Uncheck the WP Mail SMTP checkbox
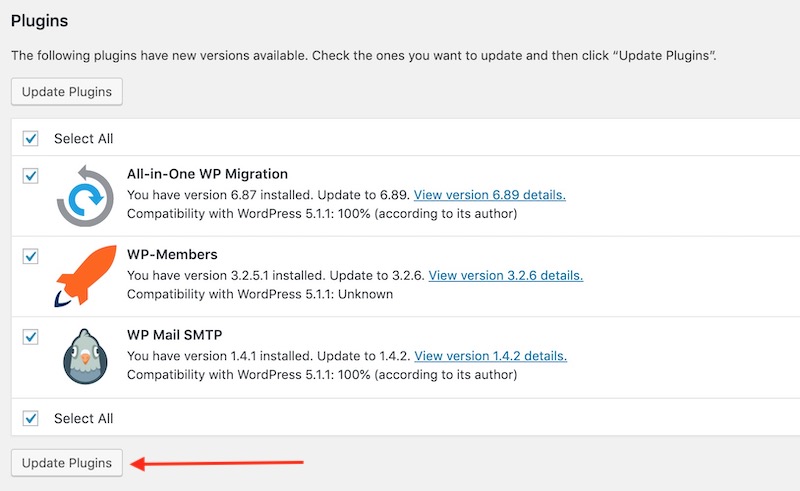Viewport: 800px width, 491px height. point(31,336)
